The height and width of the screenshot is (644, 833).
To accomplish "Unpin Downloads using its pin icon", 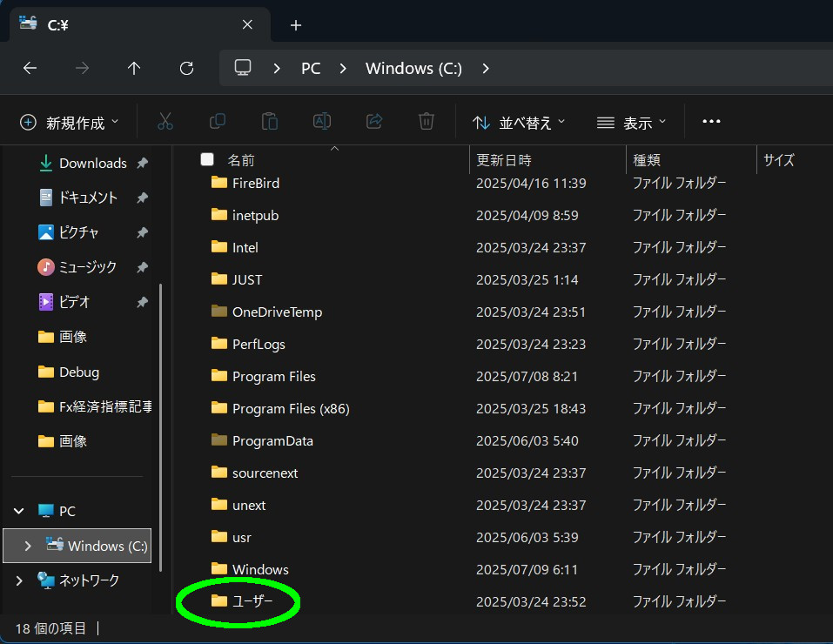I will (x=142, y=163).
